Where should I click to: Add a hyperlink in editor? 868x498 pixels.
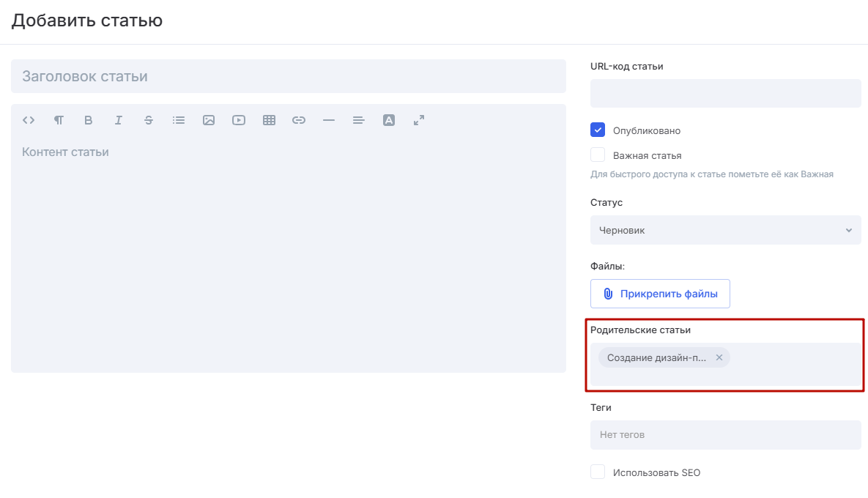pyautogui.click(x=299, y=120)
